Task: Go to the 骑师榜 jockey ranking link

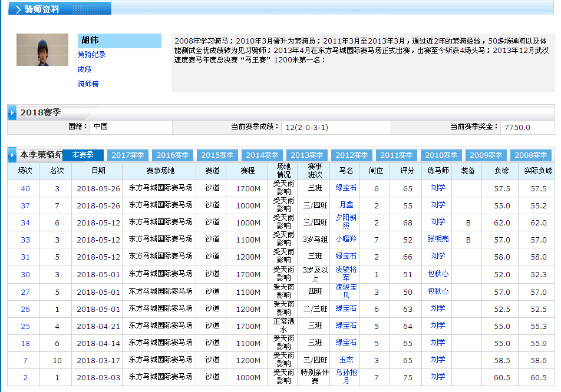Action: [x=88, y=84]
